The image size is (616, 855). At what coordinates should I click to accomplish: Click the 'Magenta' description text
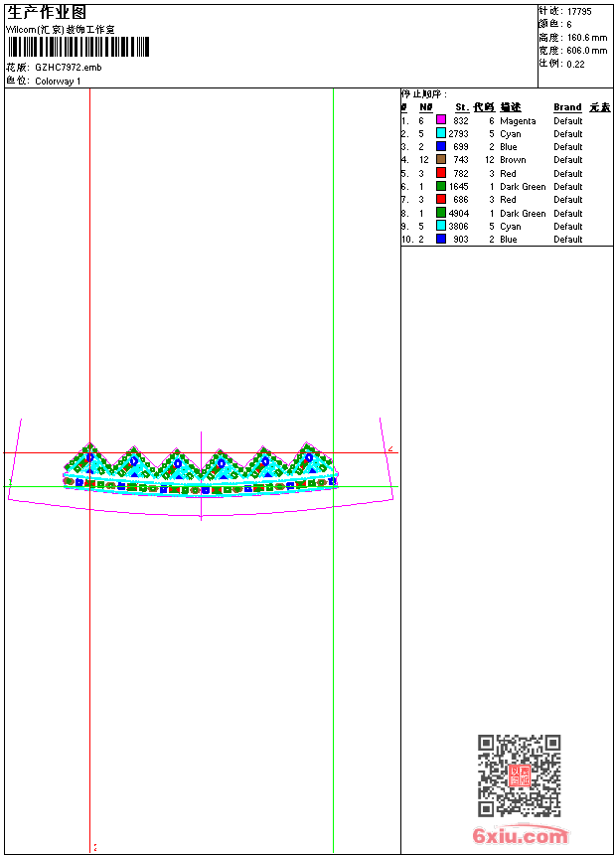[518, 121]
